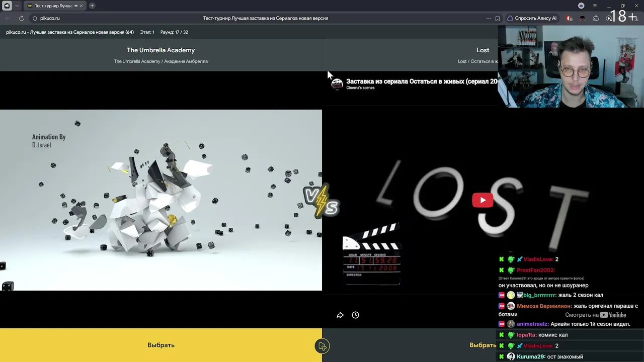
Task: Open the browser profile avatar icon
Action: click(x=581, y=6)
